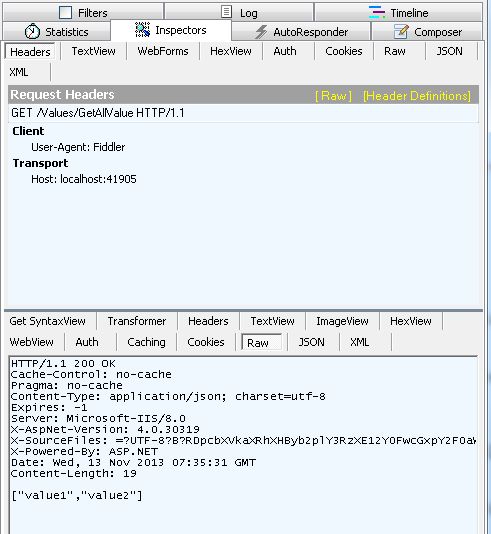Open response XML tab

coord(360,342)
